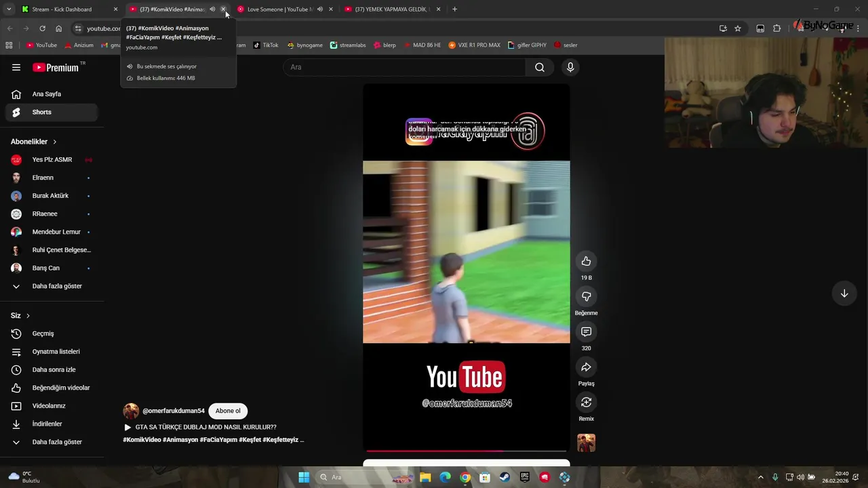The width and height of the screenshot is (868, 488).
Task: Open RRaenee channel in sidebar
Action: [x=52, y=213]
